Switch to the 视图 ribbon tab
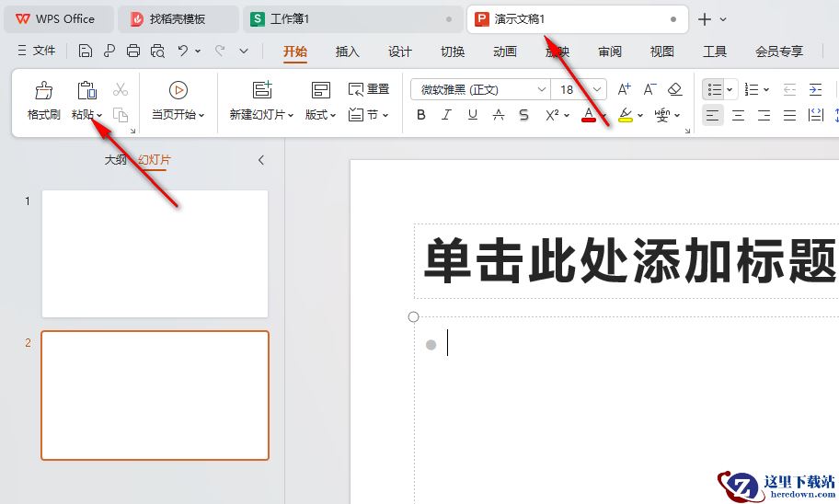 click(x=661, y=52)
